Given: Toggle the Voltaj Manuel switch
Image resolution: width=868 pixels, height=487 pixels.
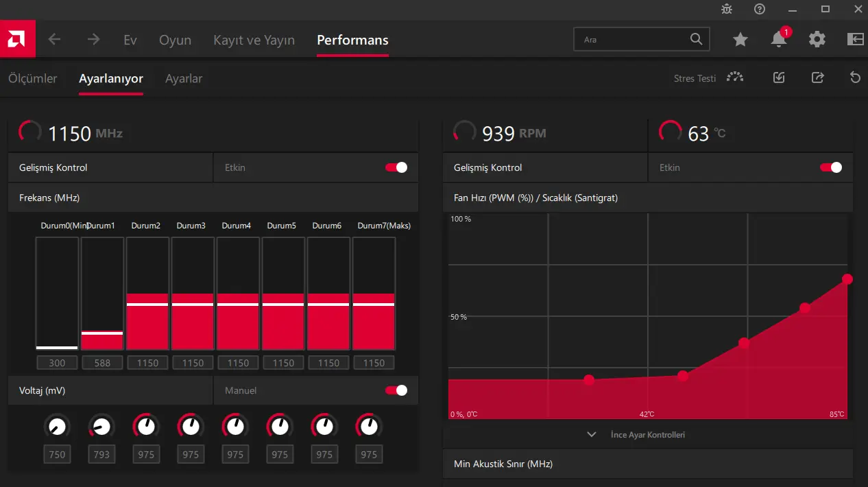Looking at the screenshot, I should 396,390.
